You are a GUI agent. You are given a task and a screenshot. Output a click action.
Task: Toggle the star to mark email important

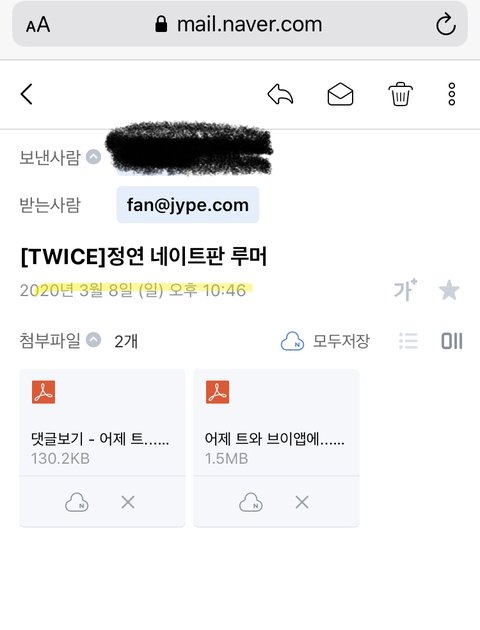(x=449, y=290)
